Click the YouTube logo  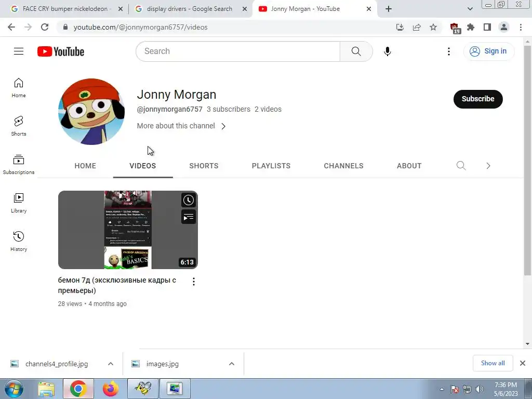coord(61,51)
